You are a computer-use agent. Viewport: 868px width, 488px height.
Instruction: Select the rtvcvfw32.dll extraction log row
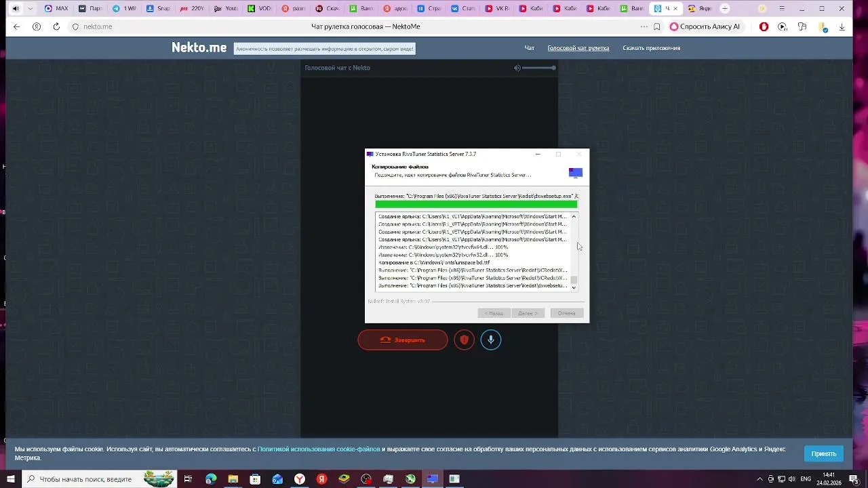pos(472,255)
